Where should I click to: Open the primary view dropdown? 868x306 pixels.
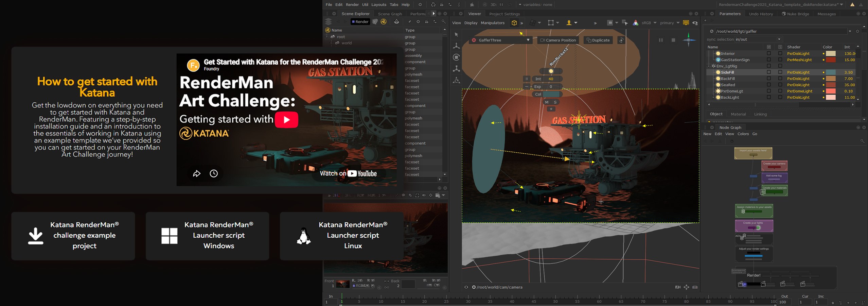click(x=670, y=23)
